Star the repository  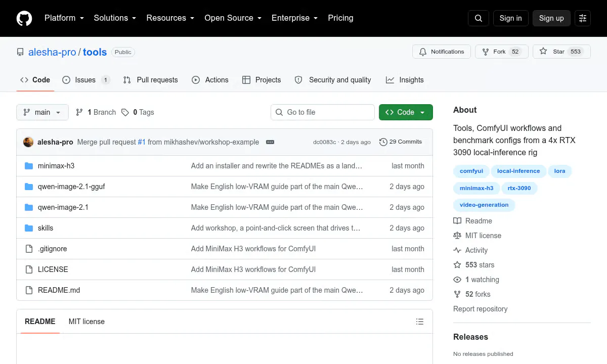click(561, 52)
